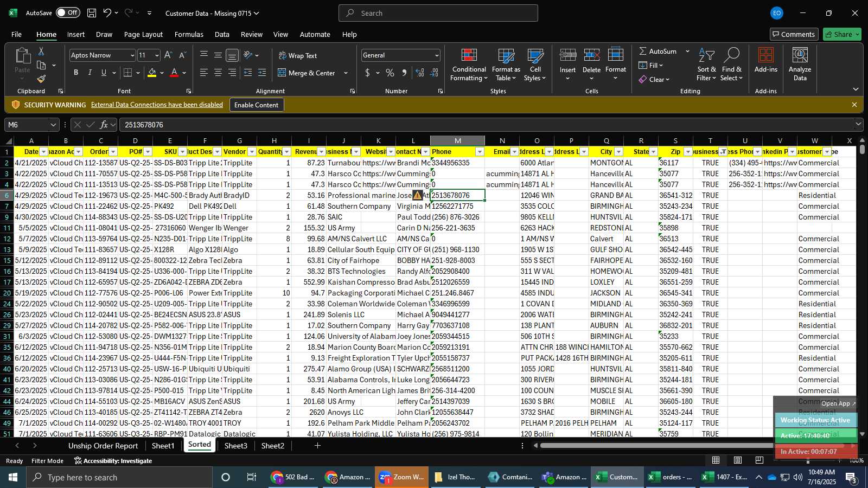Screen dimensions: 868x488
Task: Open Conditional Formatting menu
Action: click(x=469, y=65)
